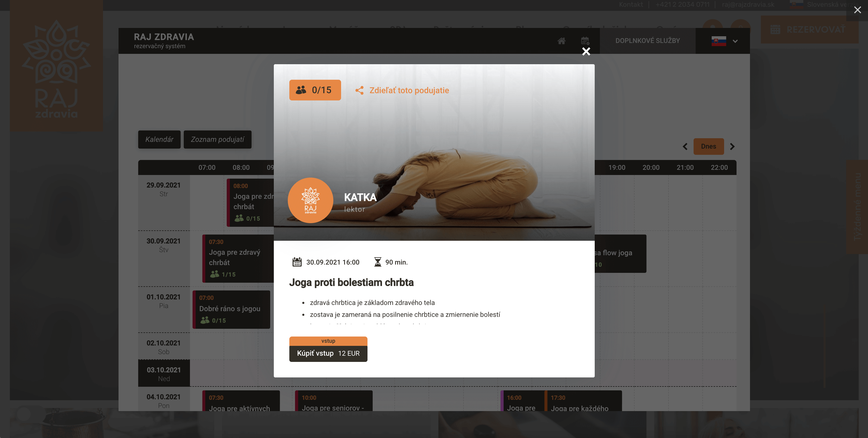Open Zdieľať toto podujatie share link
This screenshot has height=438, width=868.
click(x=409, y=90)
